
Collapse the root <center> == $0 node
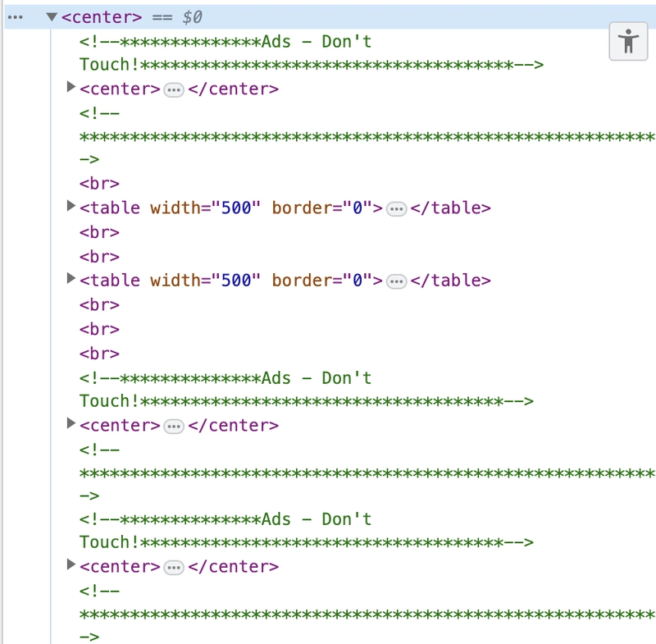(x=52, y=16)
